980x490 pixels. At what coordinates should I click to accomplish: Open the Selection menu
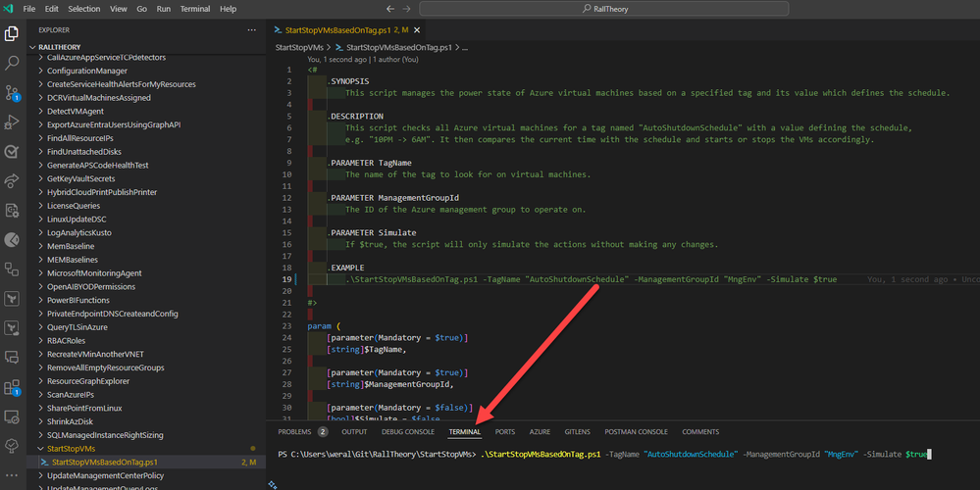pos(83,9)
